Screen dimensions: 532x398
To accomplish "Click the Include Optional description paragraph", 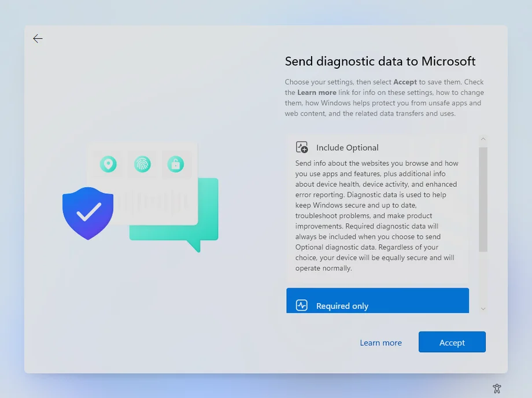I will 377,216.
